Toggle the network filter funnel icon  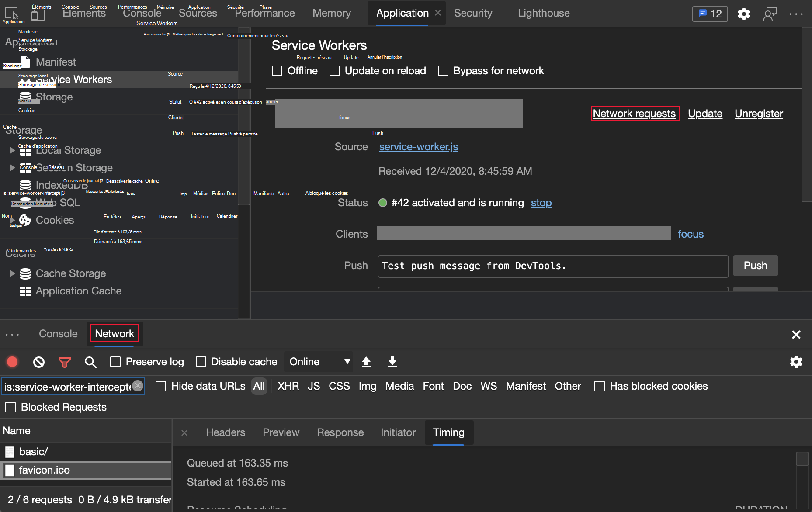(x=64, y=362)
